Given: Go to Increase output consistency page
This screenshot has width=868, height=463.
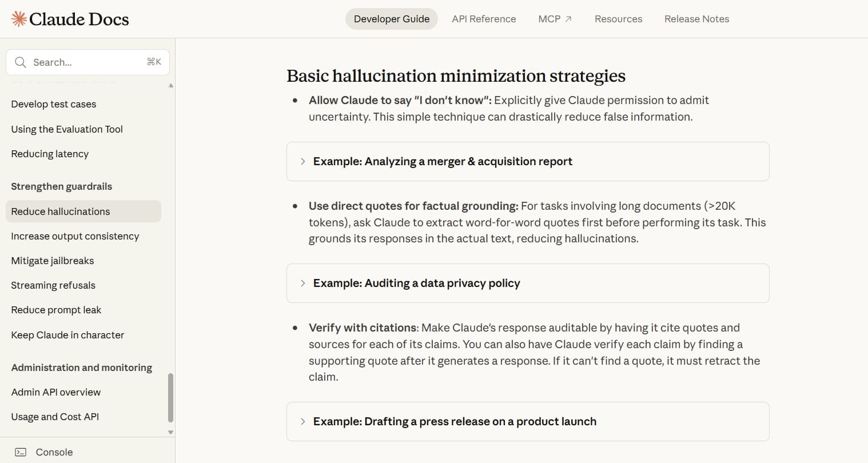Looking at the screenshot, I should [75, 236].
